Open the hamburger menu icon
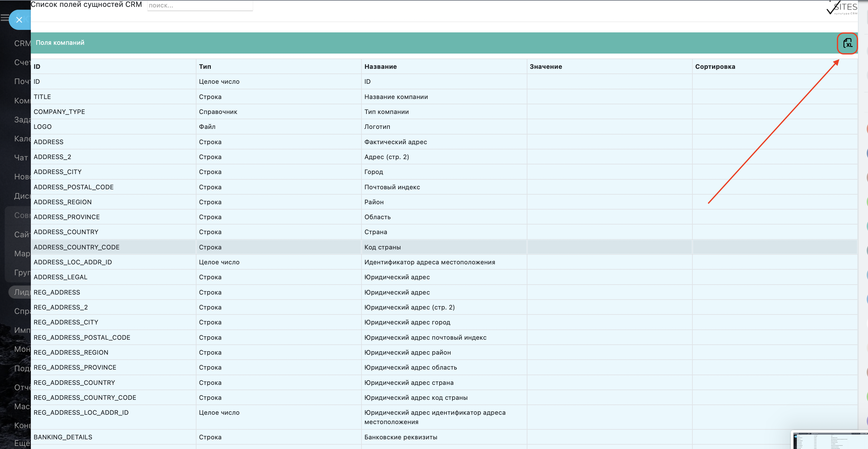 pyautogui.click(x=4, y=18)
